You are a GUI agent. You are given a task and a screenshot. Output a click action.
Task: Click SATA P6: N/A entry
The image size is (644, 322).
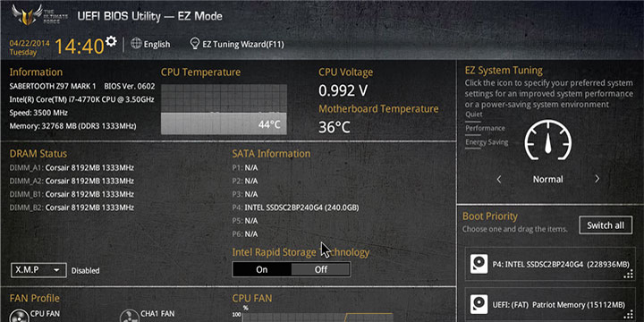tap(245, 234)
